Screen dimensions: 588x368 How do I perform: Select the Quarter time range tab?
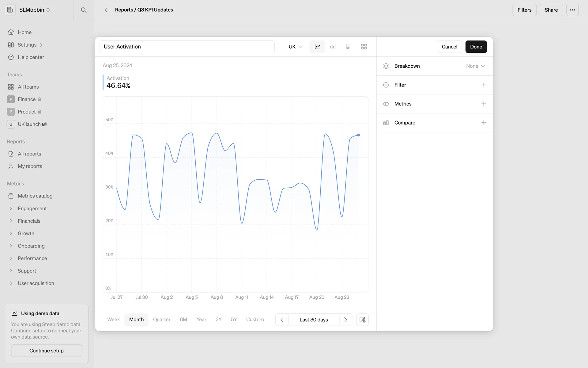coord(162,320)
